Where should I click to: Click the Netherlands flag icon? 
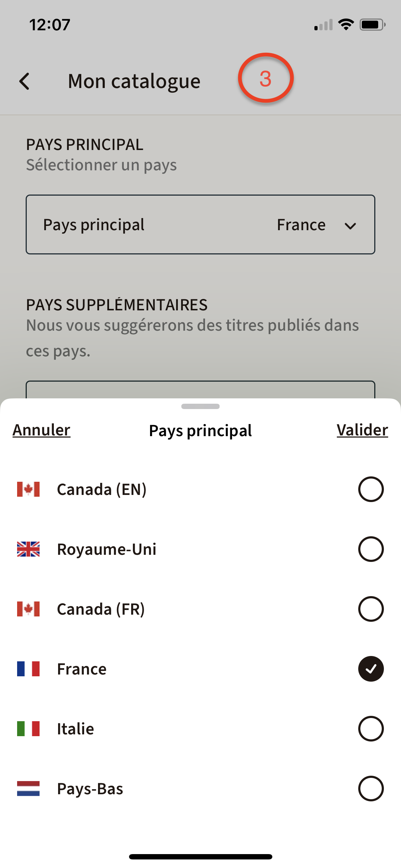pos(29,789)
